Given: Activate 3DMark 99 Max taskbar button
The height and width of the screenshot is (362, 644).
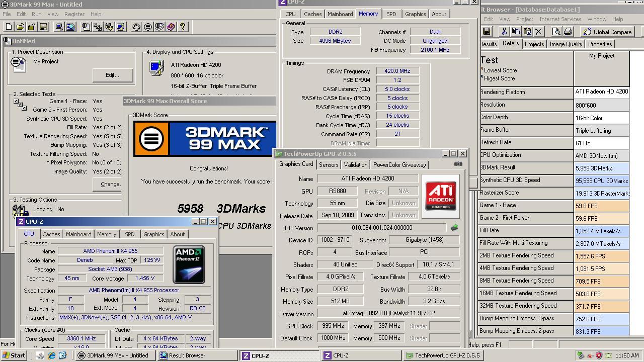Looking at the screenshot, I should click(x=115, y=355).
